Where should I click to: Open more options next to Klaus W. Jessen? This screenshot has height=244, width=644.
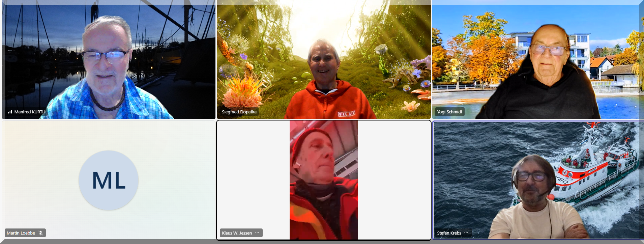click(257, 233)
